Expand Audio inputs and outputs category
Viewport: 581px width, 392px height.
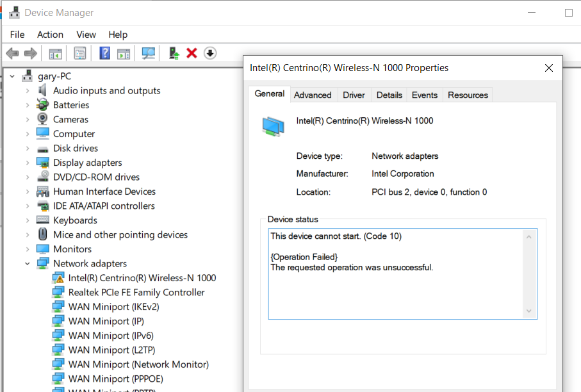coord(28,91)
